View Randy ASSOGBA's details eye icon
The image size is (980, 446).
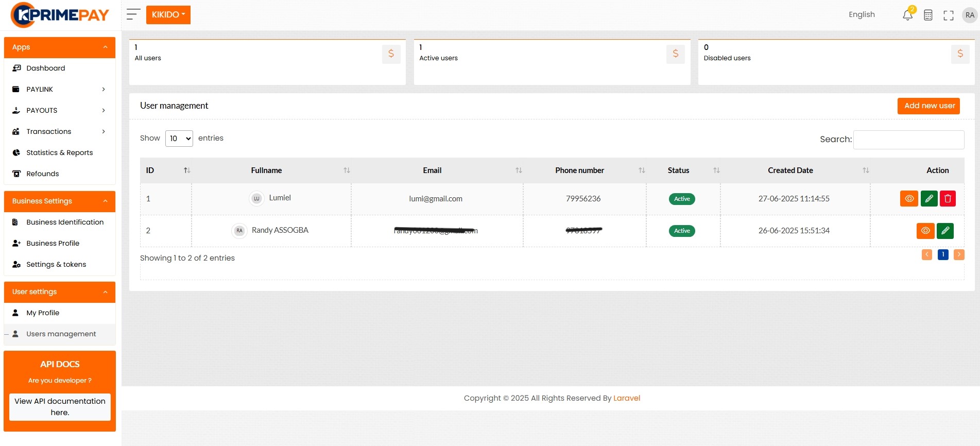pyautogui.click(x=925, y=230)
